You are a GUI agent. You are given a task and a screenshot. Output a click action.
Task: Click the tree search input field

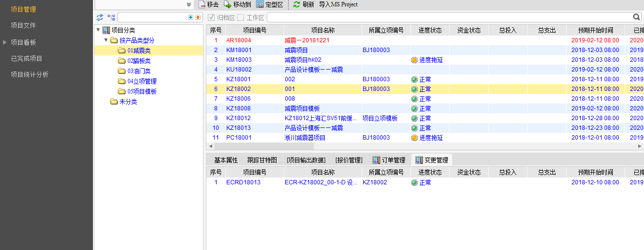(x=152, y=18)
